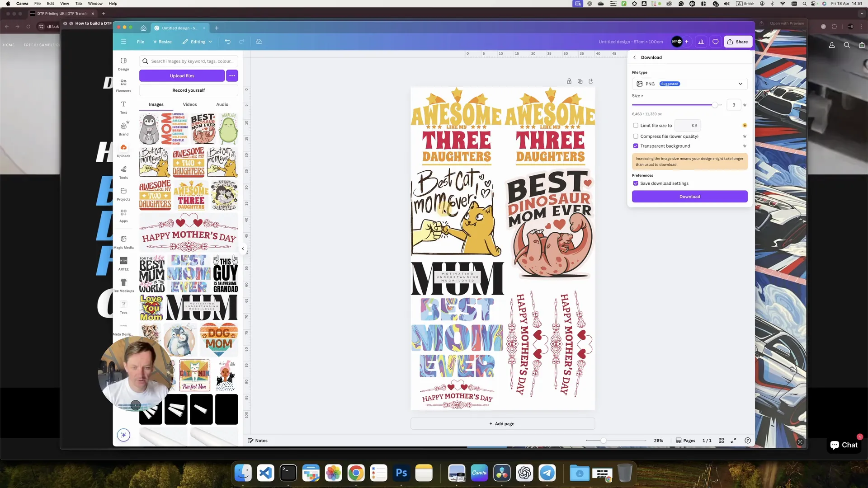Collapse the side panel with arrow handle

(x=243, y=249)
